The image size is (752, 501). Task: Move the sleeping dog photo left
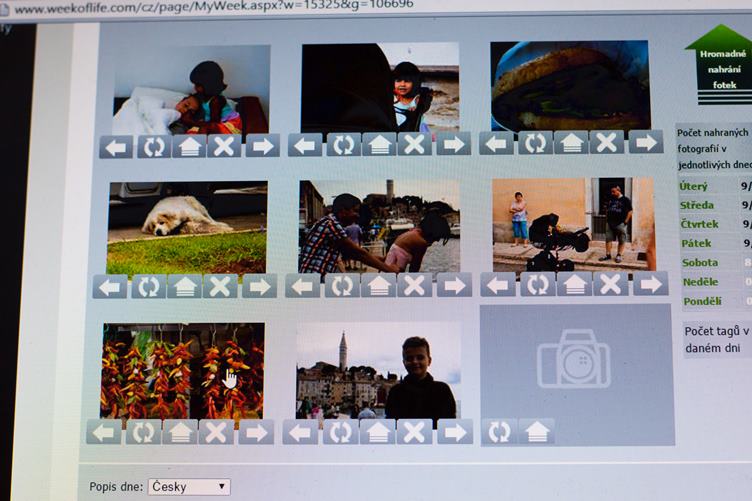point(110,287)
